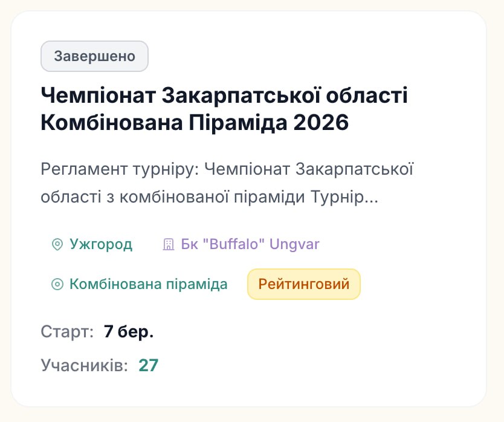
Task: Click the "Завершено" status badge
Action: pos(94,56)
